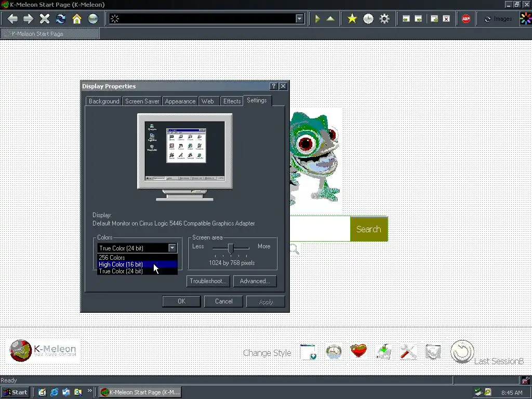Click the Change Style link

coord(267,353)
